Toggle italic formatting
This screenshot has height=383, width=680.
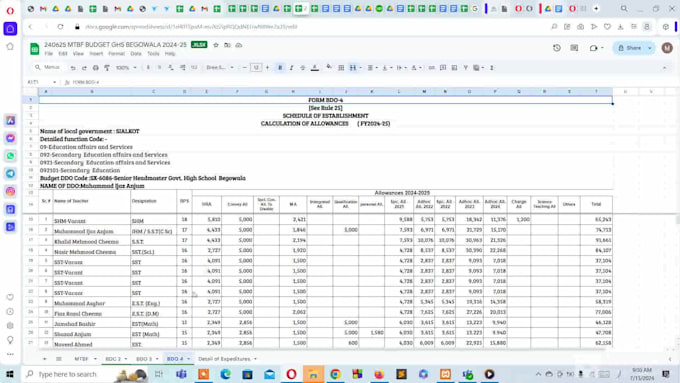point(291,68)
